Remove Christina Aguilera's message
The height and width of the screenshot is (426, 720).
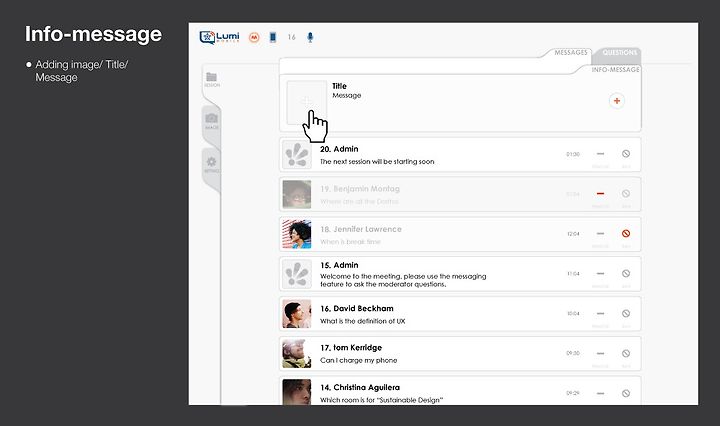point(600,393)
